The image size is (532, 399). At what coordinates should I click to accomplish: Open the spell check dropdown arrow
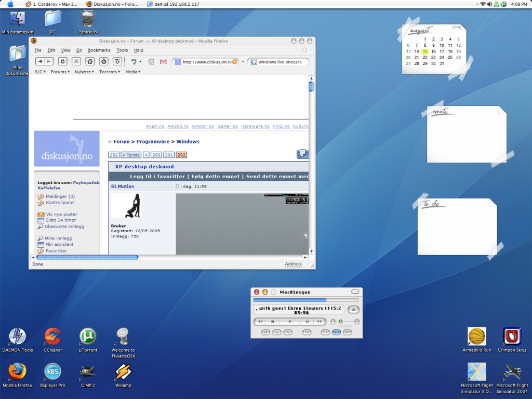(x=140, y=62)
